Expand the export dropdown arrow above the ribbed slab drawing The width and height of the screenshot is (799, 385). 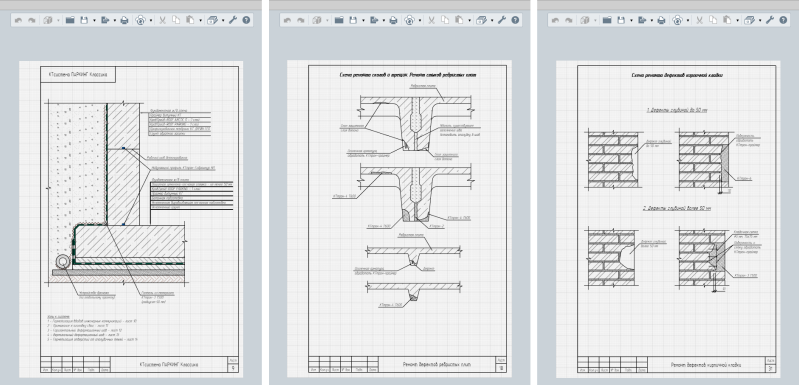(383, 20)
